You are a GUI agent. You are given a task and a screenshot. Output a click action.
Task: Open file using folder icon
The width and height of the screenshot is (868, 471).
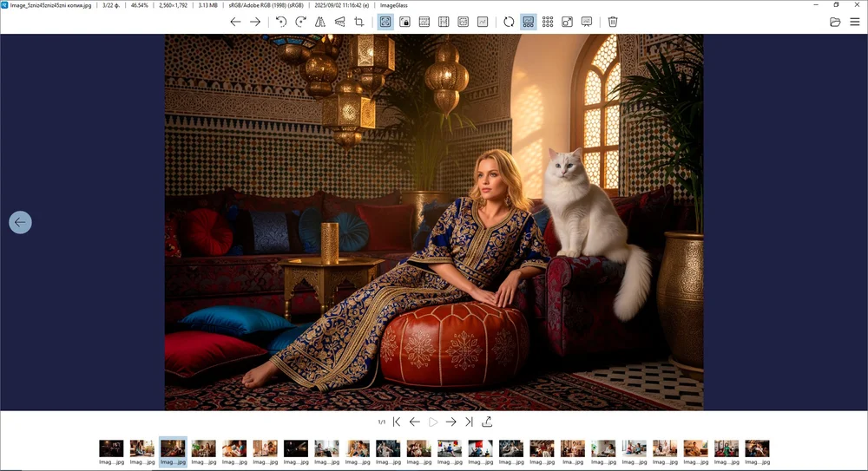tap(835, 22)
